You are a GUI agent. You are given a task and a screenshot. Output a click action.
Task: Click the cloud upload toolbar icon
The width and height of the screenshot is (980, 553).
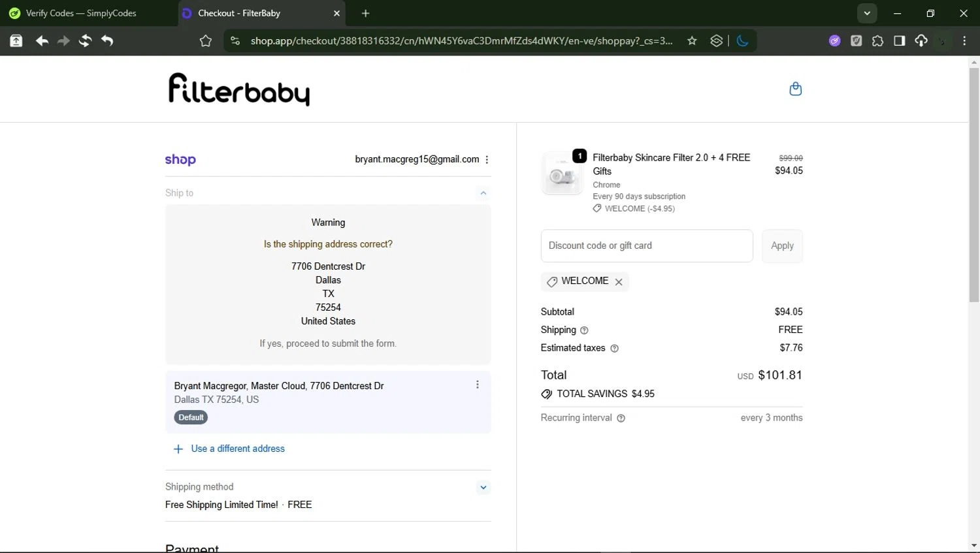921,40
